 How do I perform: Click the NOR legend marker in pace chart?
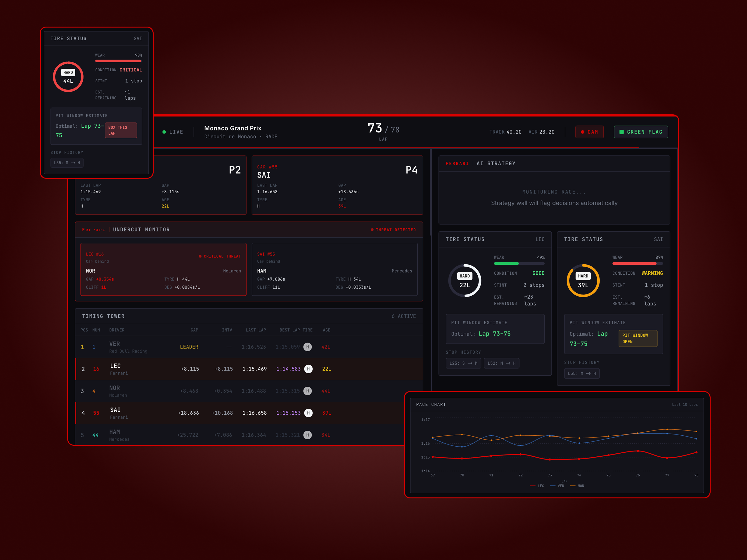(572, 486)
